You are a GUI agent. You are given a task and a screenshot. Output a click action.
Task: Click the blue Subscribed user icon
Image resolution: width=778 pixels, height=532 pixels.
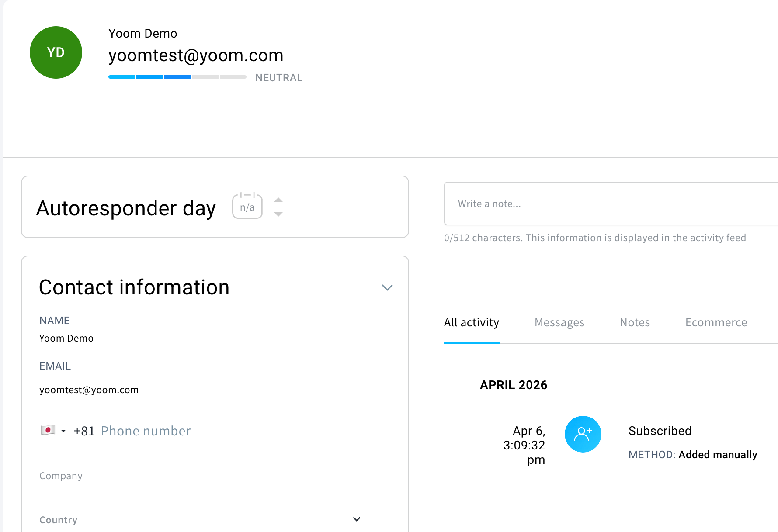pos(583,434)
